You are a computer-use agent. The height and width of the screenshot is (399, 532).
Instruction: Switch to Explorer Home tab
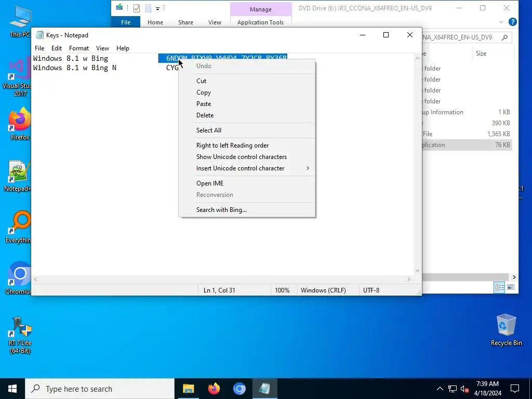(x=155, y=22)
